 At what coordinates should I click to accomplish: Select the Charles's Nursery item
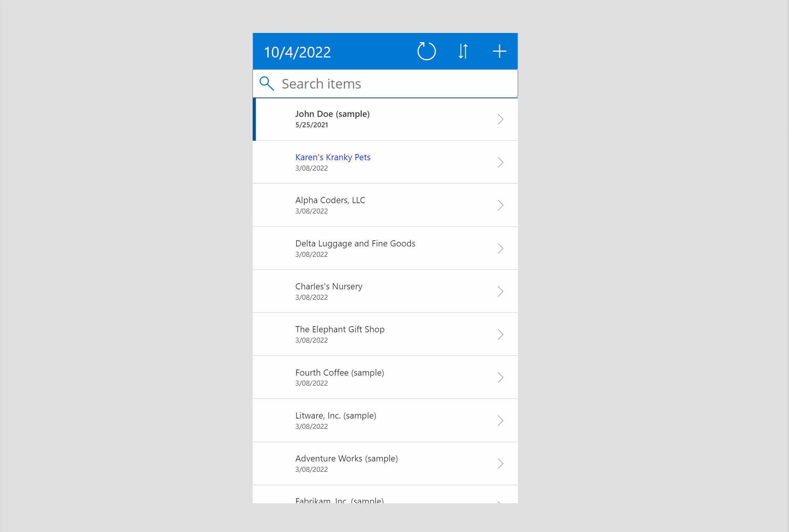[385, 291]
